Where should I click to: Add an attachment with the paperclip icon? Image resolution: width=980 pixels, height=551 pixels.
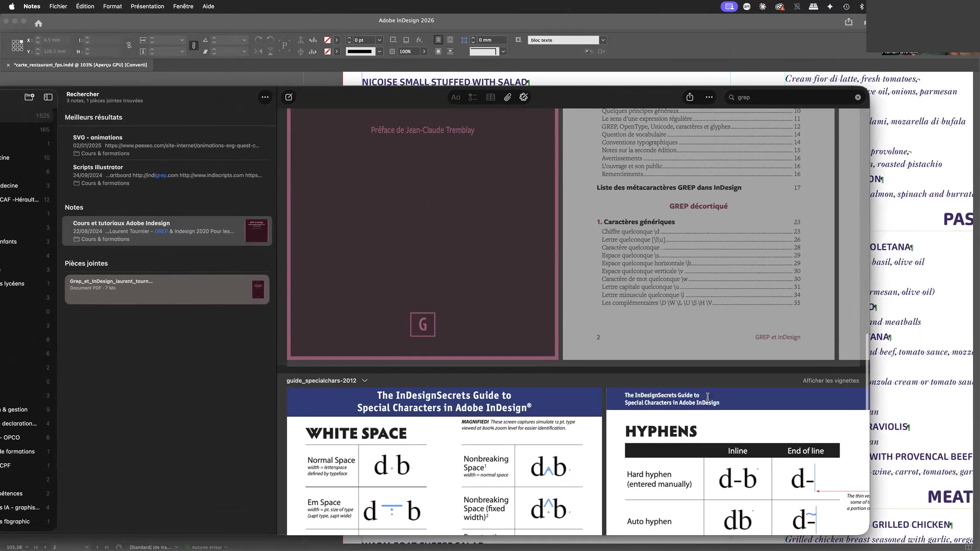pyautogui.click(x=507, y=98)
